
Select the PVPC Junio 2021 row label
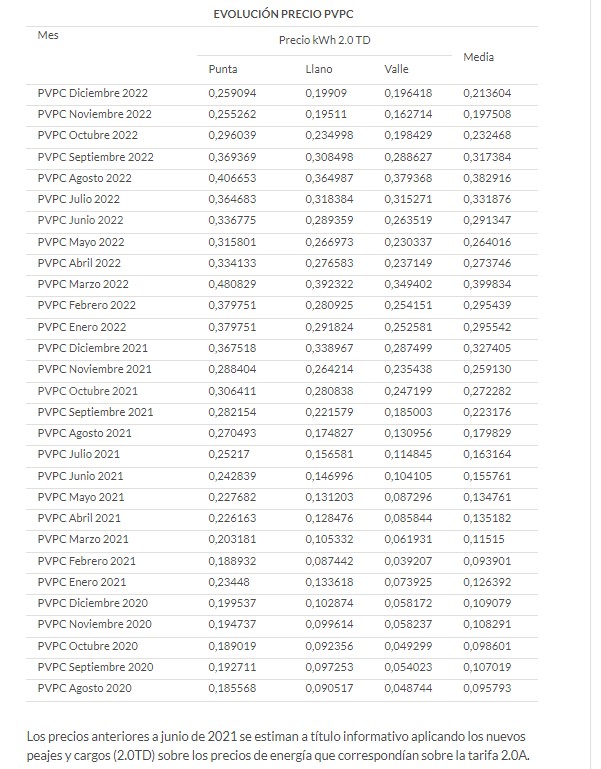tap(80, 476)
